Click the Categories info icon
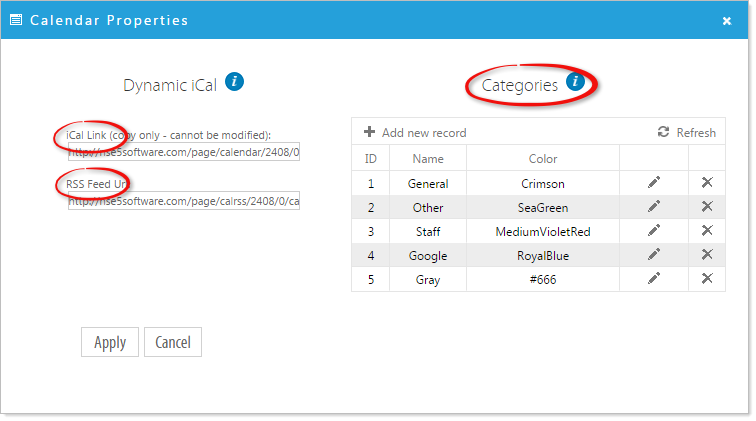 (575, 81)
